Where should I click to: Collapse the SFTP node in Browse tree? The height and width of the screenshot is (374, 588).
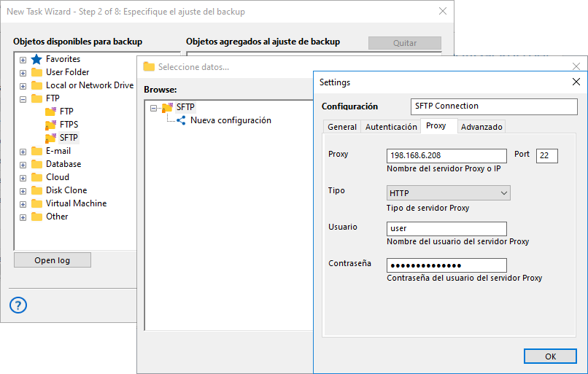(153, 107)
